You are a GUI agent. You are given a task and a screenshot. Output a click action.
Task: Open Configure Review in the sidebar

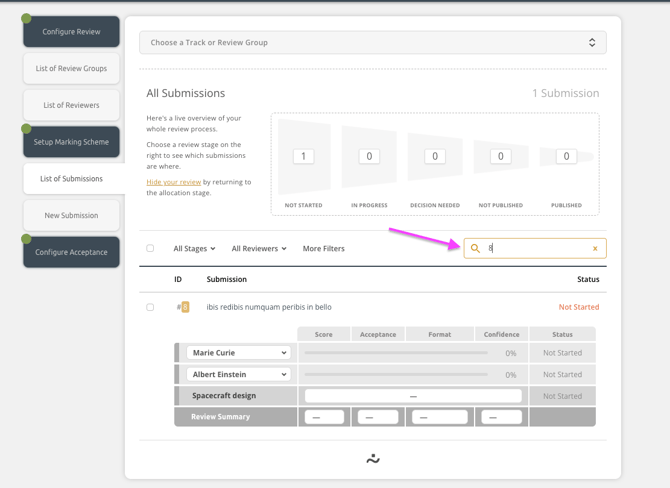[x=71, y=32]
